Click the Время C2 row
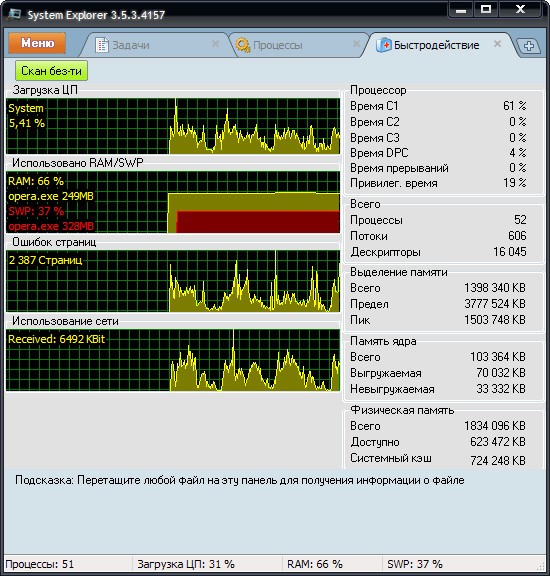The width and height of the screenshot is (550, 576). 438,122
